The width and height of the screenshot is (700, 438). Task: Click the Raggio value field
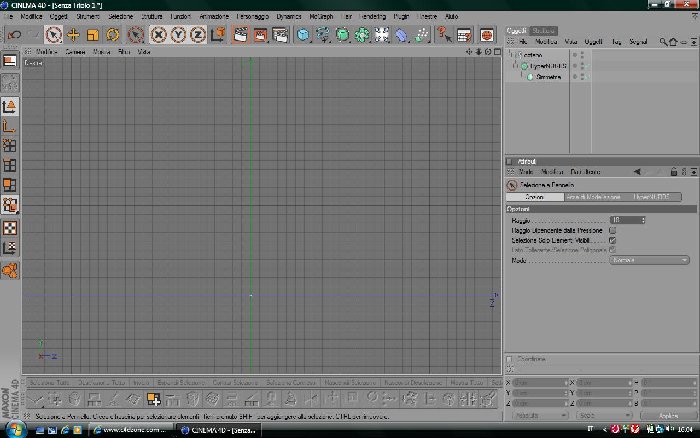tap(625, 220)
